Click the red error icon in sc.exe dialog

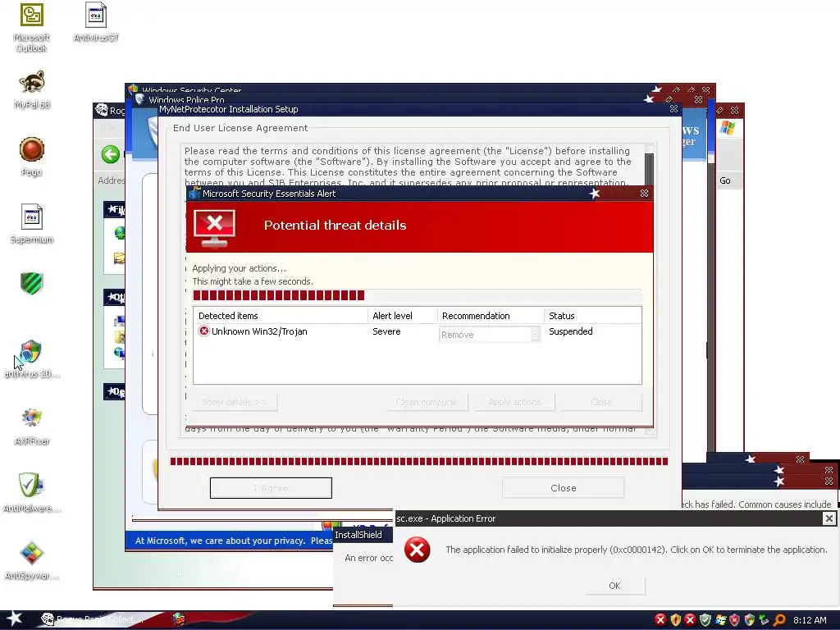pos(417,550)
